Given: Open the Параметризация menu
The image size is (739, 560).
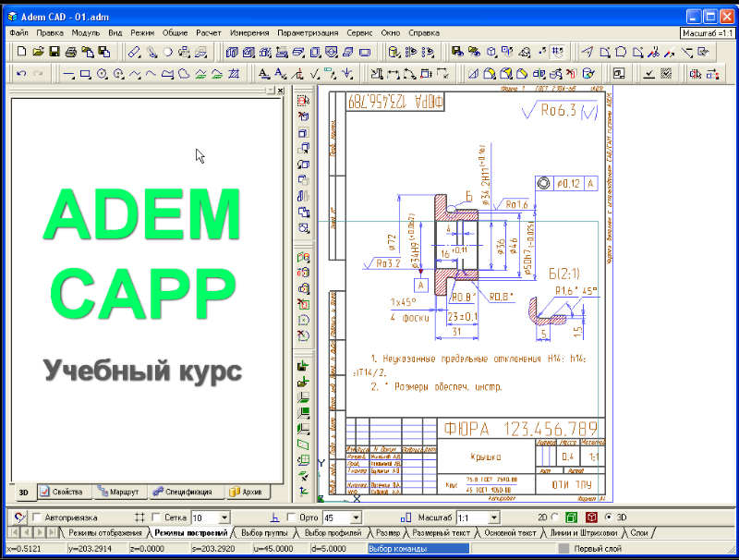Looking at the screenshot, I should (308, 33).
